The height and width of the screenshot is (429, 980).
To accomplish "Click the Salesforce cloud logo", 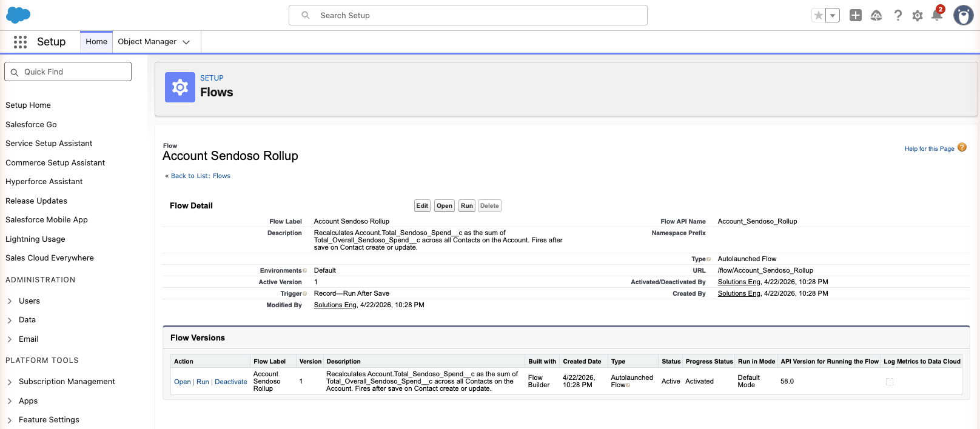I will pyautogui.click(x=18, y=15).
